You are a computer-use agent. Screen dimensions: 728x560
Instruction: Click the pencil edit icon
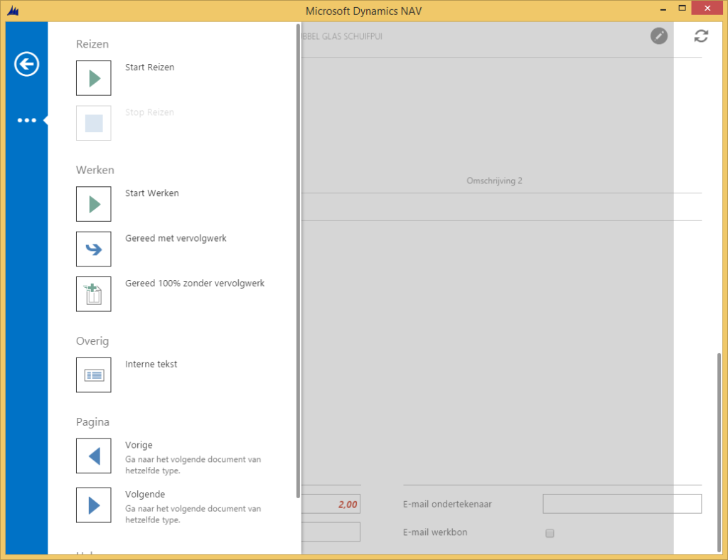(659, 36)
